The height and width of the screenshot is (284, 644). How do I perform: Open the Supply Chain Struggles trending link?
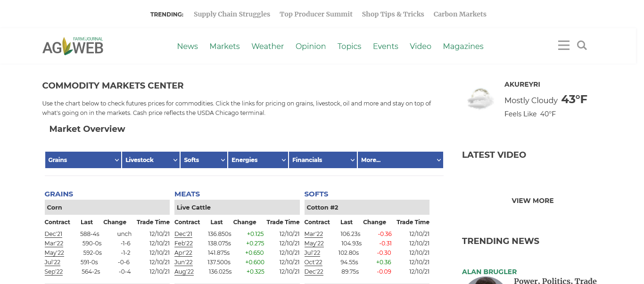(x=232, y=14)
